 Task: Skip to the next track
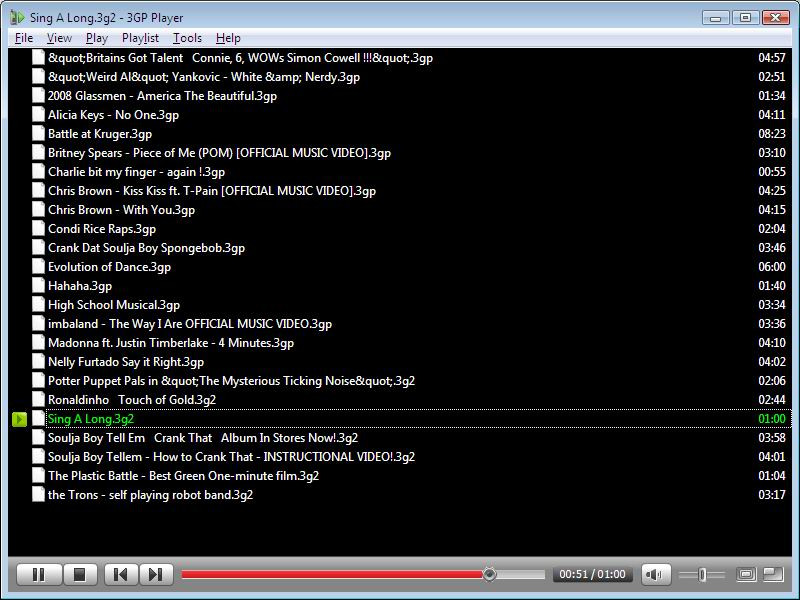pyautogui.click(x=156, y=574)
